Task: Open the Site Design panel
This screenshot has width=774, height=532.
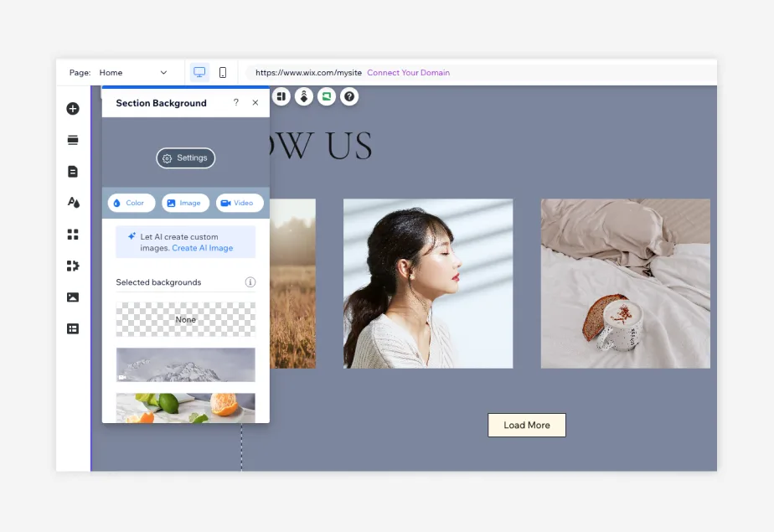Action: (x=72, y=202)
